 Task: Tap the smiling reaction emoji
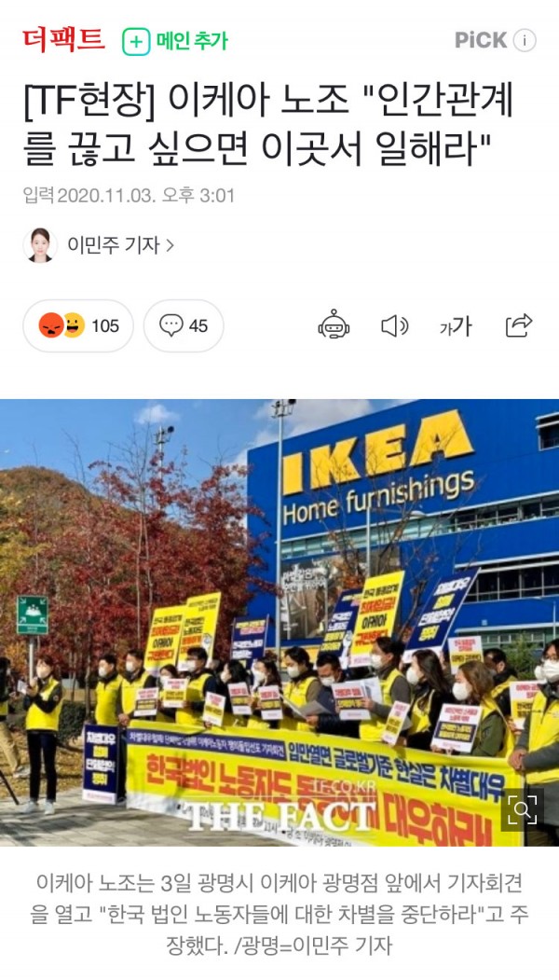(x=74, y=325)
